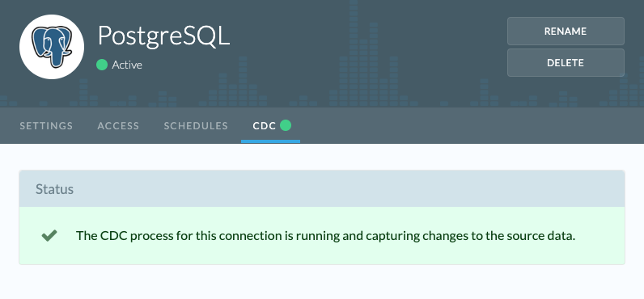The height and width of the screenshot is (299, 644).
Task: Click the blue underline beneath CDC tab
Action: [271, 141]
